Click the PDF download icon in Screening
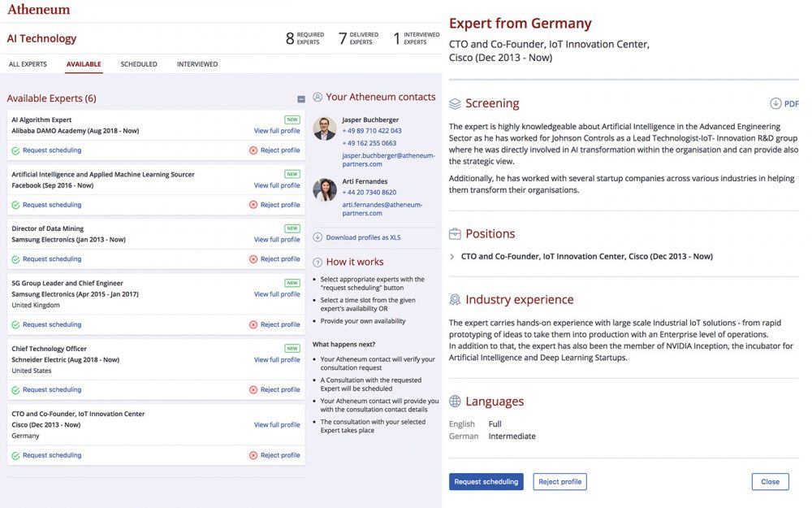 (775, 104)
